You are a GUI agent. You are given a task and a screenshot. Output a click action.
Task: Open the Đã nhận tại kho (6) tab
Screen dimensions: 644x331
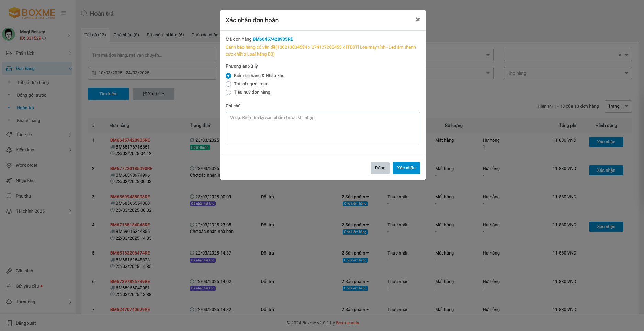165,35
